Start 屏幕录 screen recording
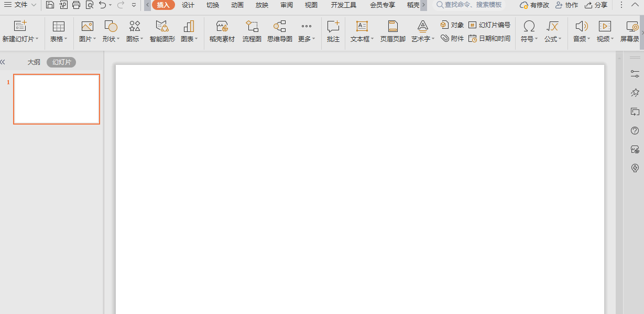The height and width of the screenshot is (314, 644). [630, 32]
